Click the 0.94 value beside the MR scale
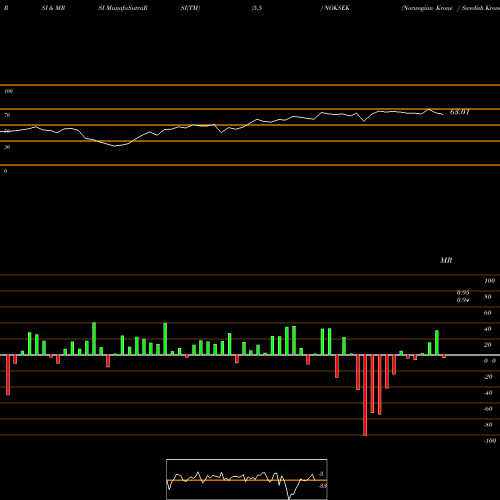500x500 pixels. point(463,300)
